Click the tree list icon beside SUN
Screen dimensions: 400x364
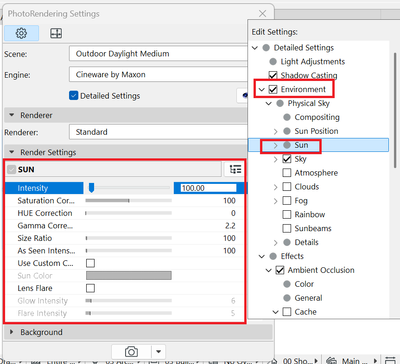click(235, 169)
